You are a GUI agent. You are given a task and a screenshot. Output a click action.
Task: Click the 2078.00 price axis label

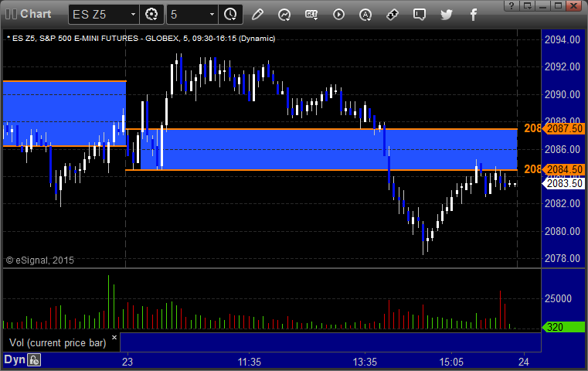coord(563,258)
